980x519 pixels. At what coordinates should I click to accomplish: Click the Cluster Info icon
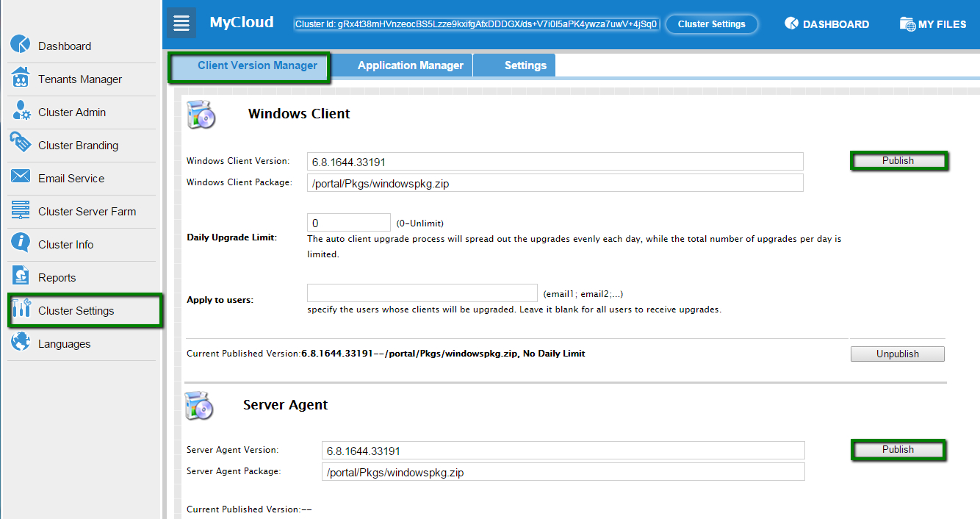click(21, 243)
